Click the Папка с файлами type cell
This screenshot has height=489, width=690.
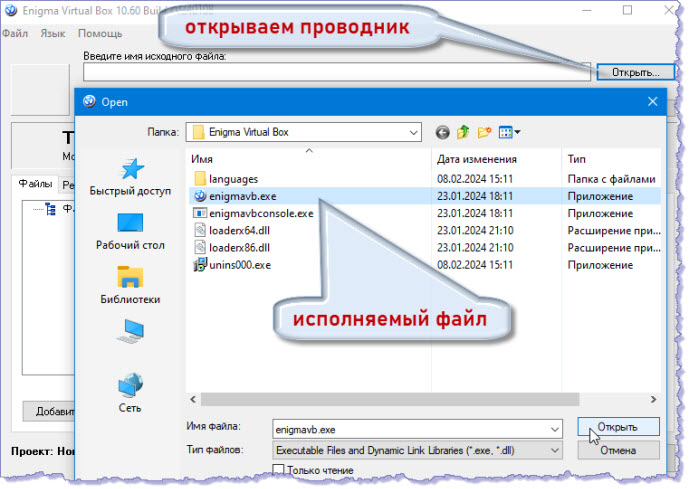(611, 179)
